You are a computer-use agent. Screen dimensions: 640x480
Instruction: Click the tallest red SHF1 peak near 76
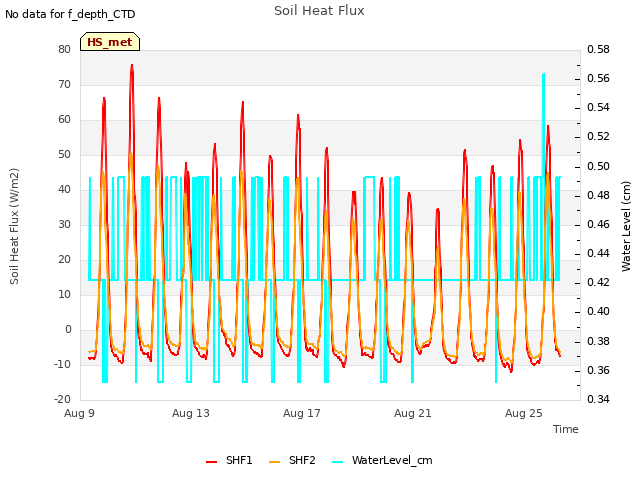[x=132, y=65]
